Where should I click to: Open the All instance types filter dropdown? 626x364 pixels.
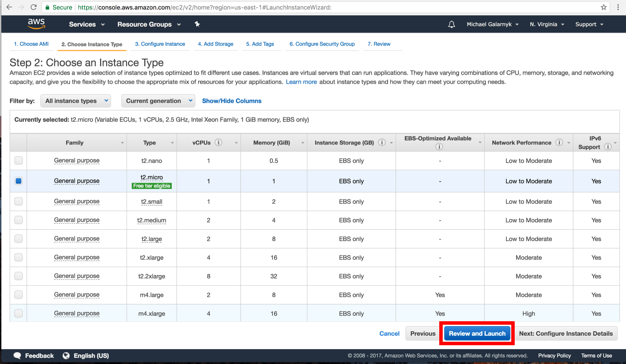[x=75, y=101]
